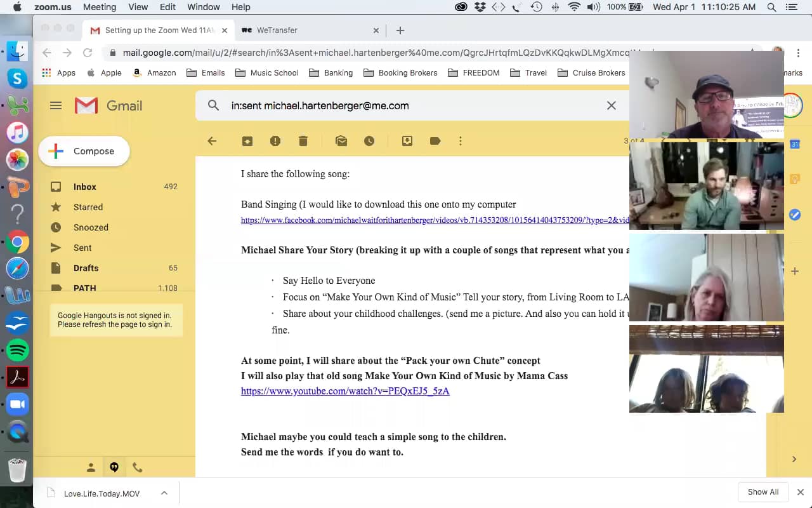Viewport: 812px width, 508px height.
Task: Open the Amazon bookmark
Action: [x=154, y=73]
